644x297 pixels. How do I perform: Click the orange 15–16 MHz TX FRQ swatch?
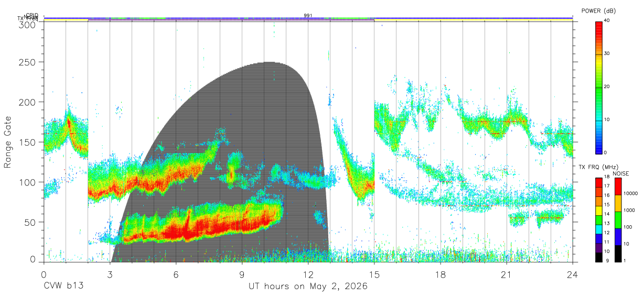598,201
